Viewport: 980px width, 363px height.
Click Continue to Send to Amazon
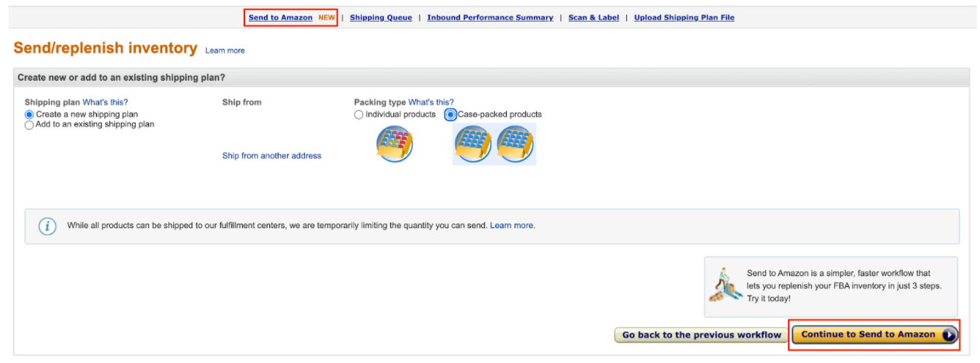(x=874, y=335)
